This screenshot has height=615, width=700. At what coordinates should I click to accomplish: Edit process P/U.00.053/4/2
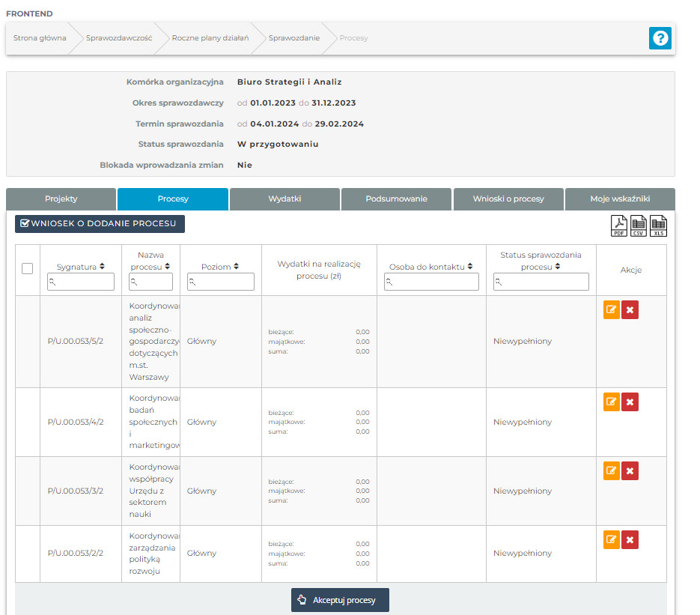(611, 402)
